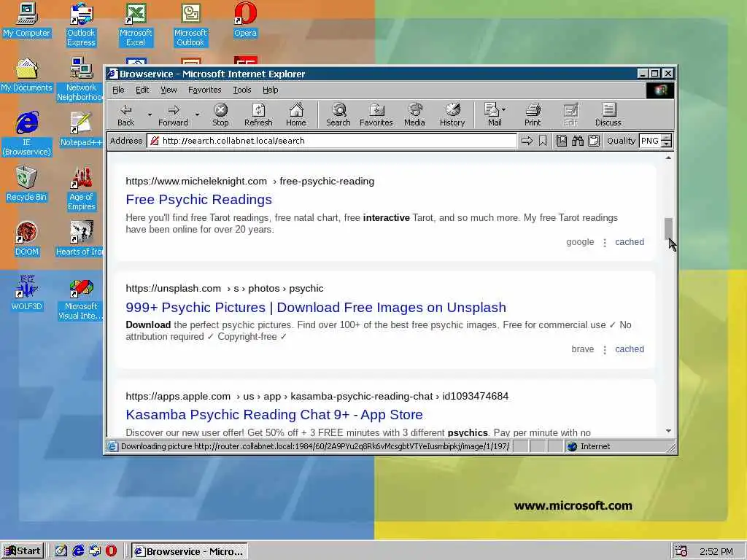Screen dimensions: 747x560
Task: Open the Help menu
Action: 270,90
